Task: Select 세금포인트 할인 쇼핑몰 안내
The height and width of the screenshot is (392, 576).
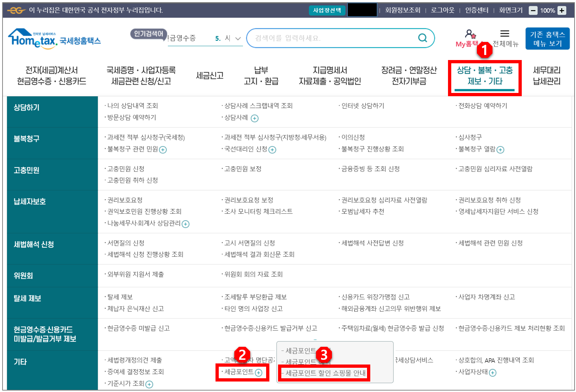Action: [x=325, y=373]
